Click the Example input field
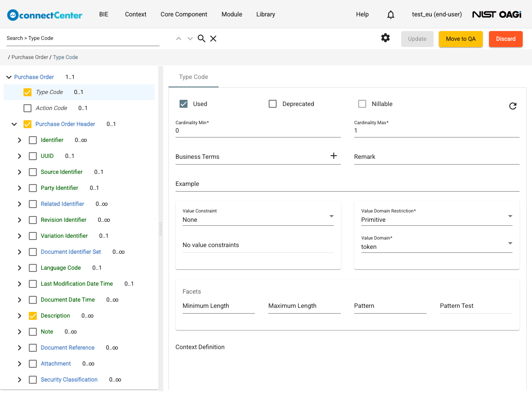This screenshot has width=532, height=405. pyautogui.click(x=348, y=184)
